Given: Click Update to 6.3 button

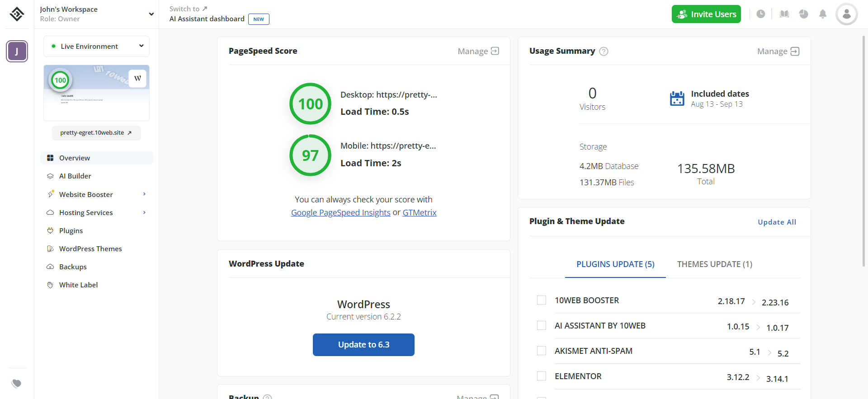Looking at the screenshot, I should [363, 345].
